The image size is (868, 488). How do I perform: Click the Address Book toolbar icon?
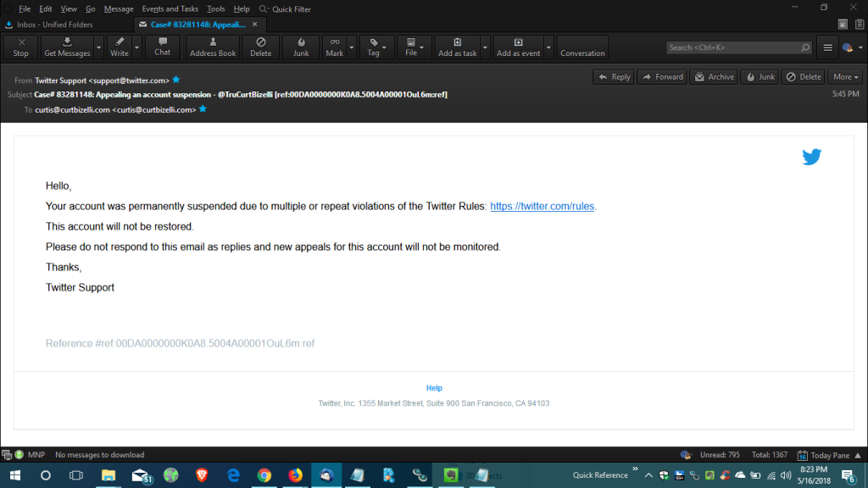213,47
